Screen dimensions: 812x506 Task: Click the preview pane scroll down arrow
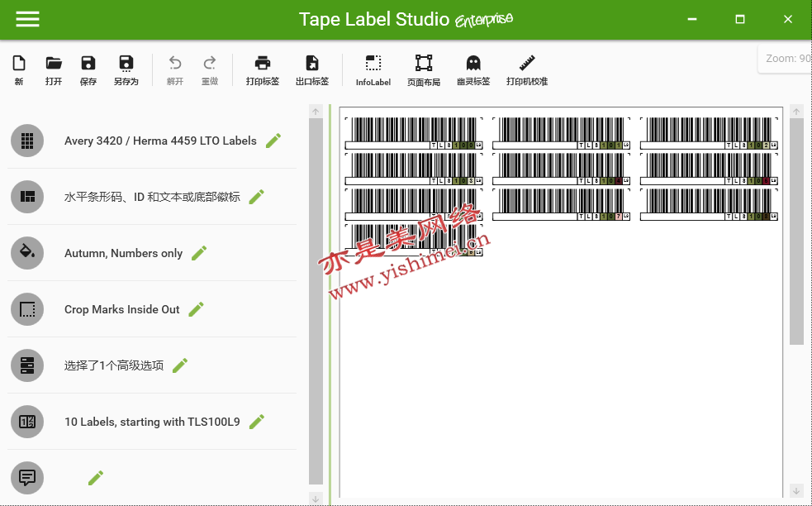pyautogui.click(x=796, y=490)
